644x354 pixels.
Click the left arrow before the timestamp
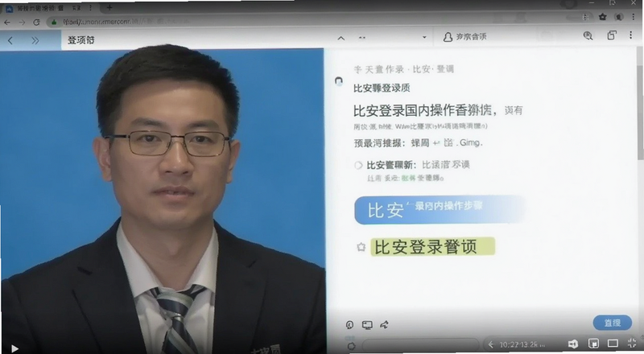click(x=490, y=344)
